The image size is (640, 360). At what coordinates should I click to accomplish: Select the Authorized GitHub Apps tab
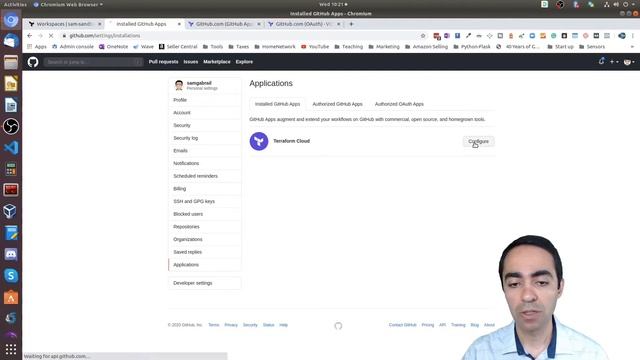pyautogui.click(x=338, y=104)
